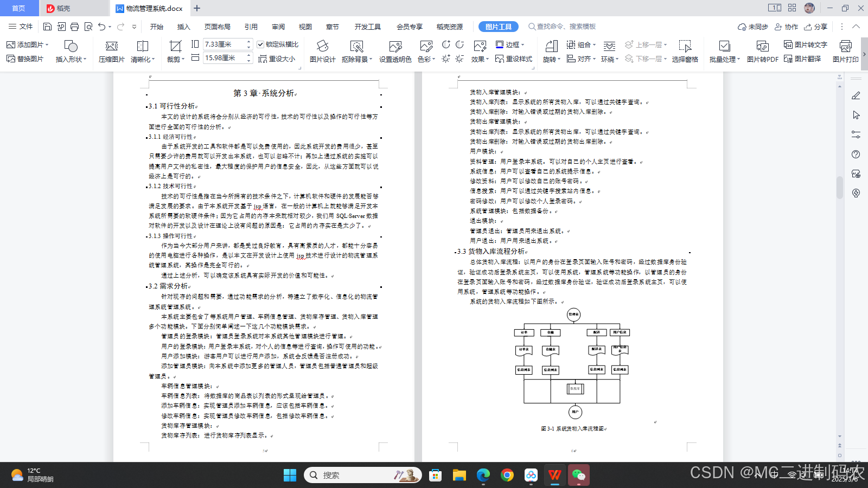Open the help icon in right sidebar
The height and width of the screenshot is (488, 868).
856,155
